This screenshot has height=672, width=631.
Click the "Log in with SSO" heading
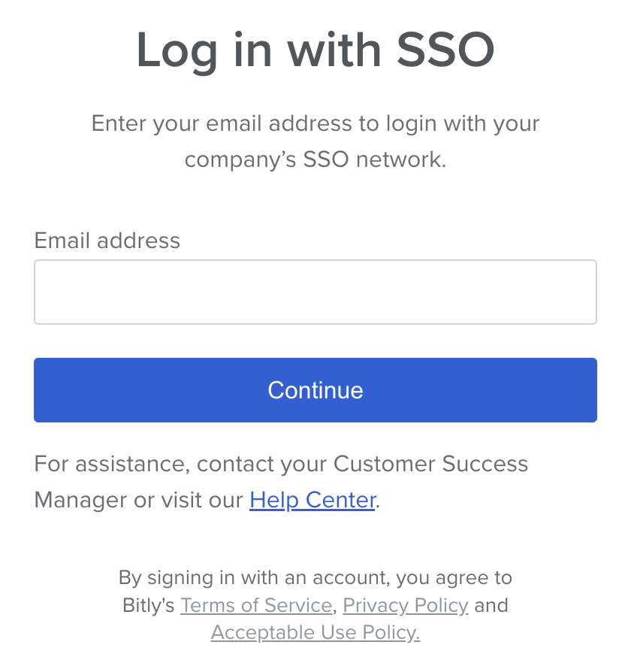tap(315, 51)
